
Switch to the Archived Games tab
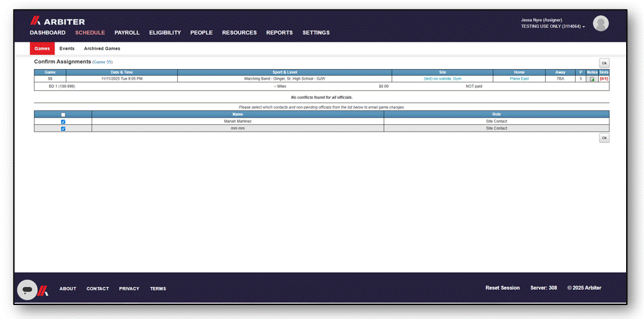point(102,49)
